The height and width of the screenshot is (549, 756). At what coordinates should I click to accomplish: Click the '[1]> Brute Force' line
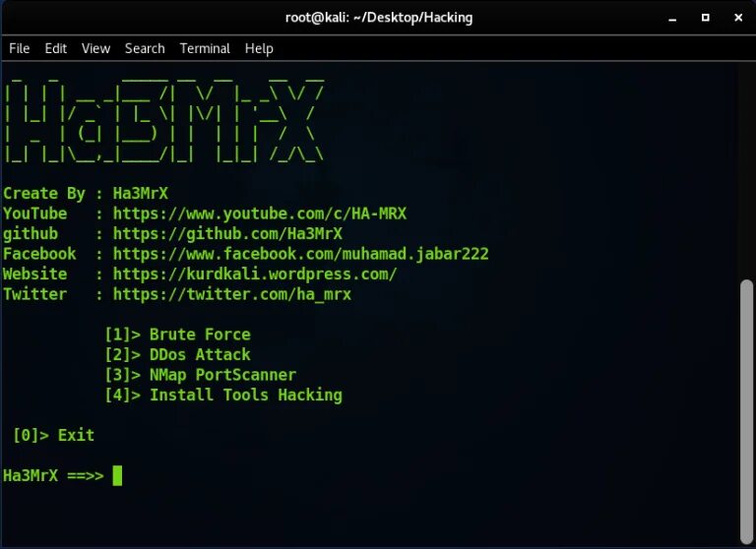click(x=178, y=335)
